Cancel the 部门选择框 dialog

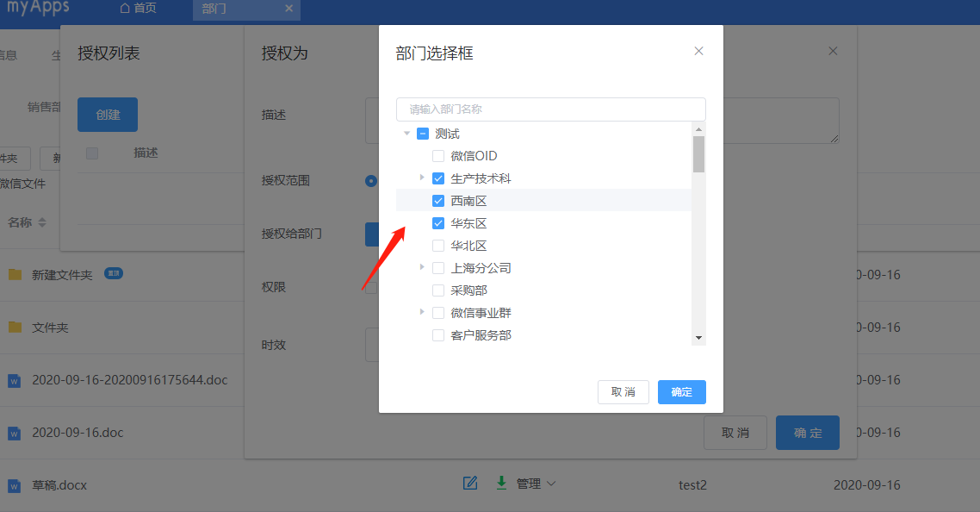tap(623, 392)
